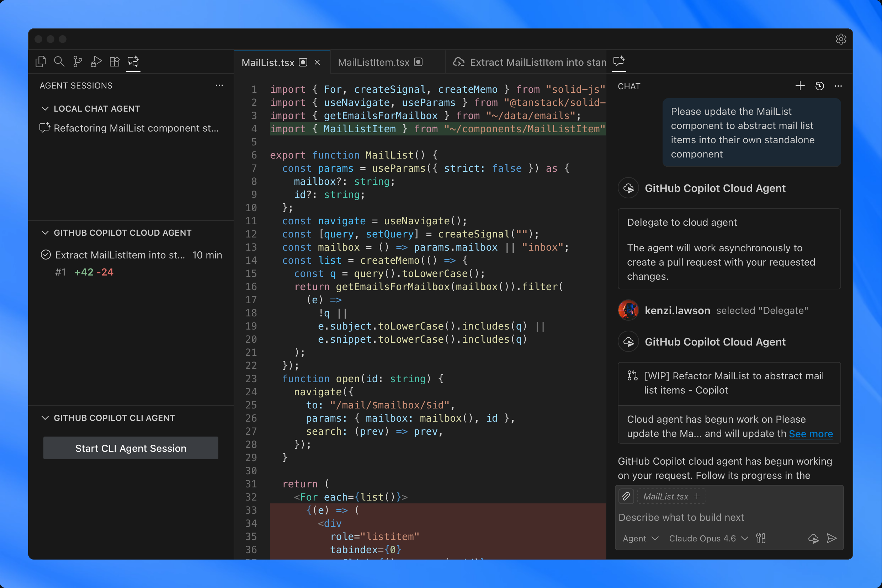
Task: Click the attachment paperclip icon in chat input
Action: pos(626,496)
